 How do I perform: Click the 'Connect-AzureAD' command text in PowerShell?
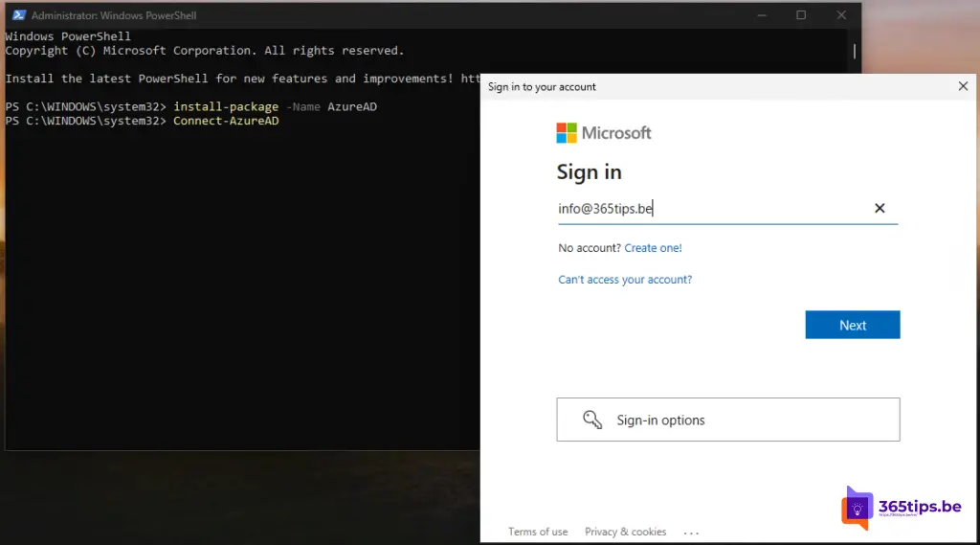226,121
